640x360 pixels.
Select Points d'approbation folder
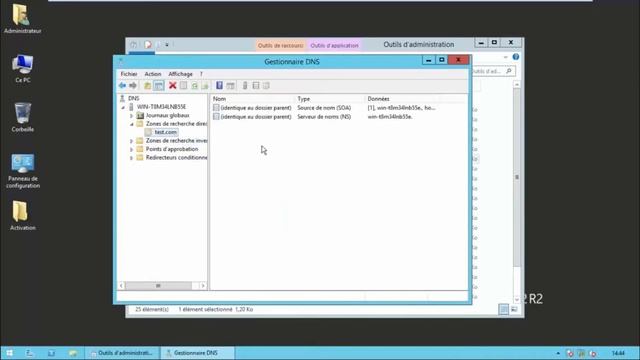[x=172, y=149]
